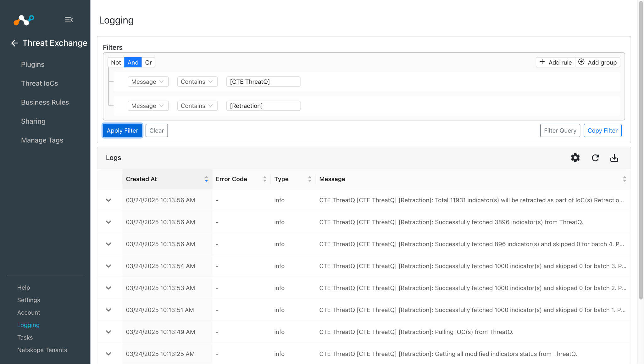Refresh the logs table
Image resolution: width=644 pixels, height=364 pixels.
pos(595,158)
